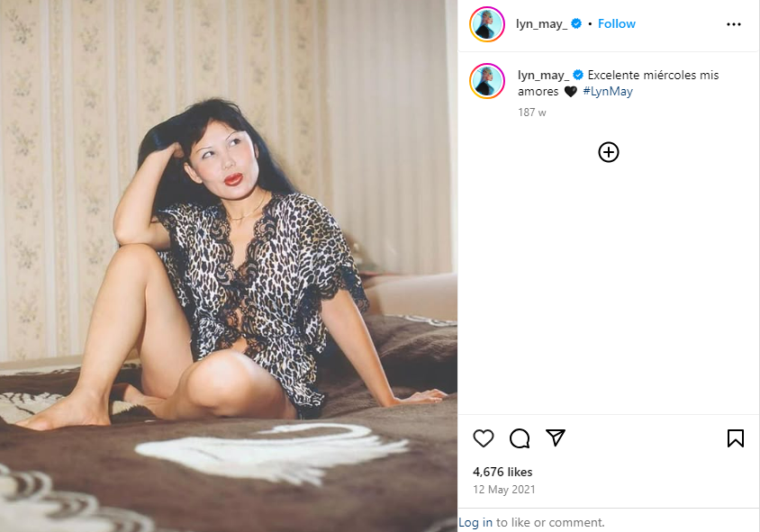Open lyn_may_ avatar beside the caption
This screenshot has width=760, height=532.
tap(487, 81)
